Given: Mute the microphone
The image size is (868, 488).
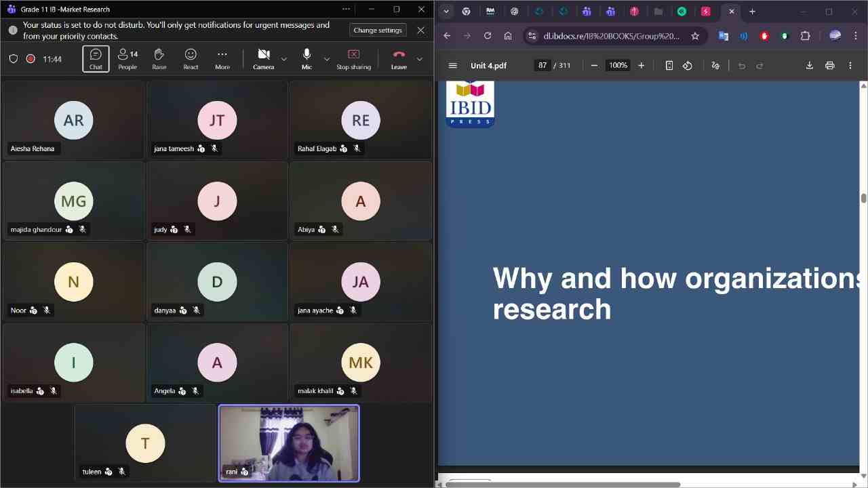Looking at the screenshot, I should [x=307, y=59].
